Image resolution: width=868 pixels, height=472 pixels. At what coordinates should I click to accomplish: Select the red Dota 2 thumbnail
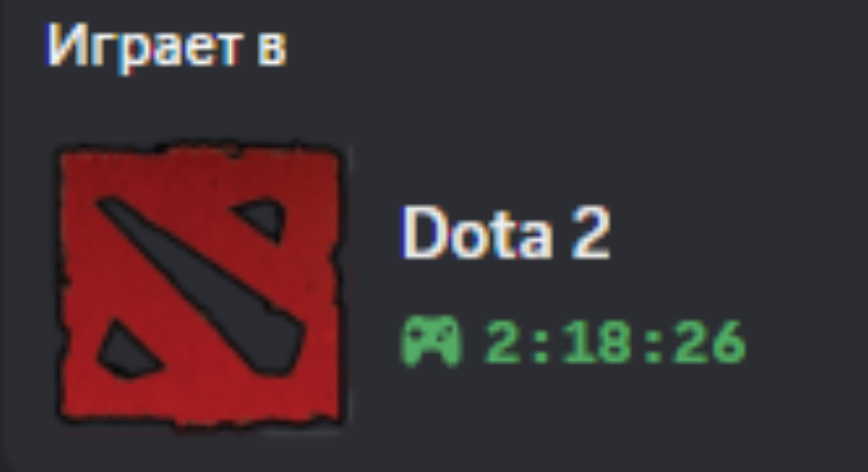pos(201,286)
